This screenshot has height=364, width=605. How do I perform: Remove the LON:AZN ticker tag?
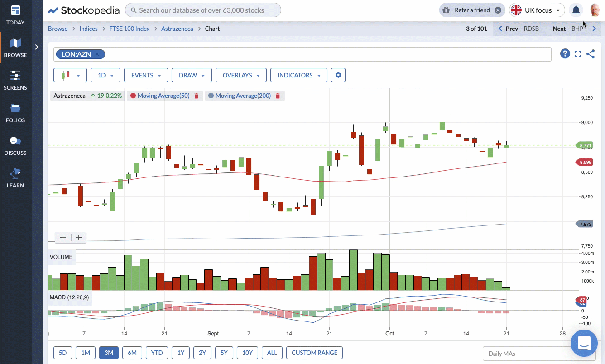click(97, 54)
